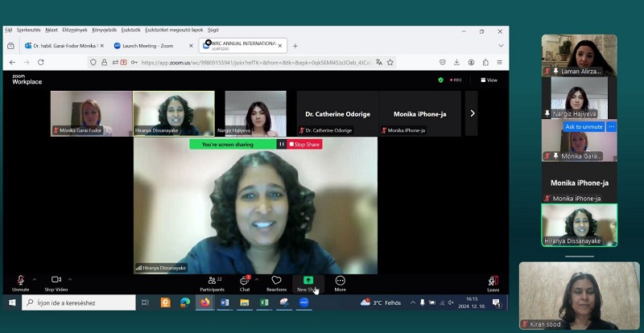The width and height of the screenshot is (644, 333).
Task: Pause screen sharing
Action: [x=281, y=144]
